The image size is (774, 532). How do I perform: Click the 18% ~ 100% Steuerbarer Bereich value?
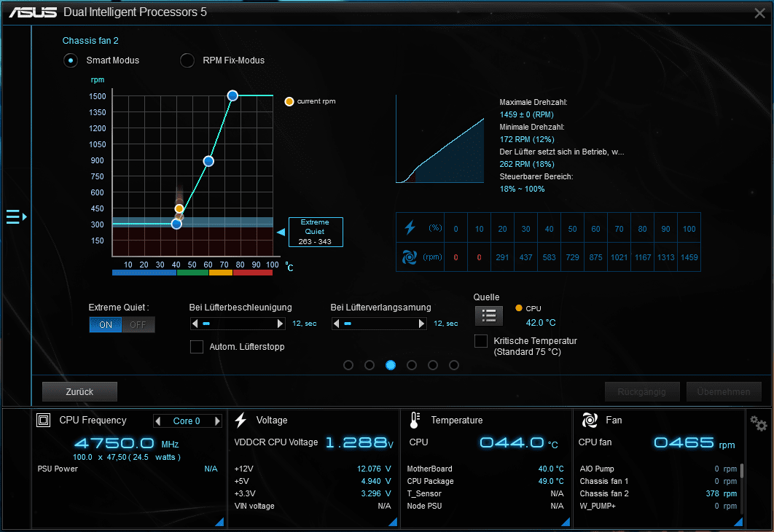[522, 189]
